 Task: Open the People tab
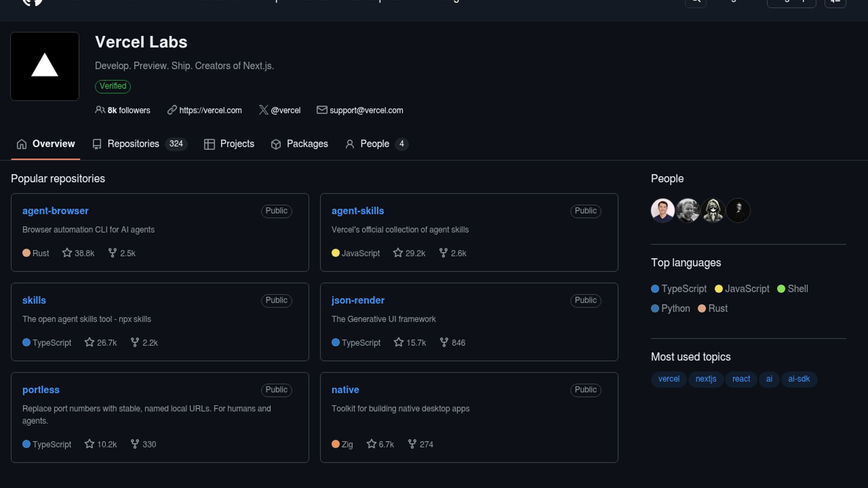(376, 144)
